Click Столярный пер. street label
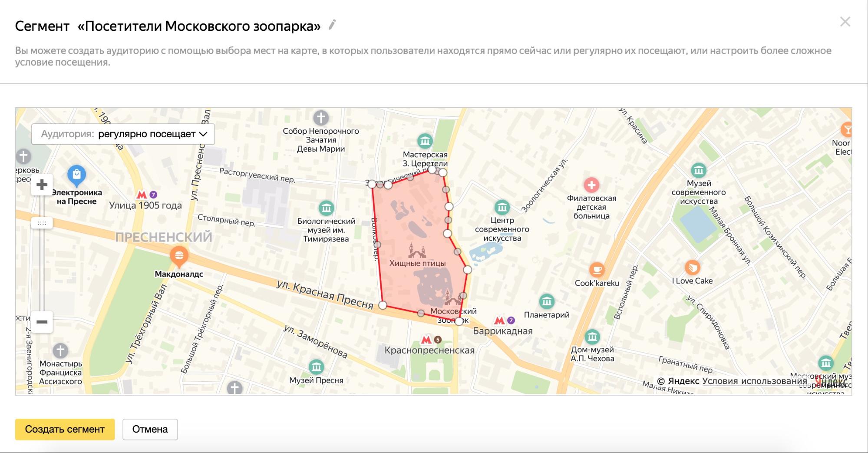 tap(226, 220)
